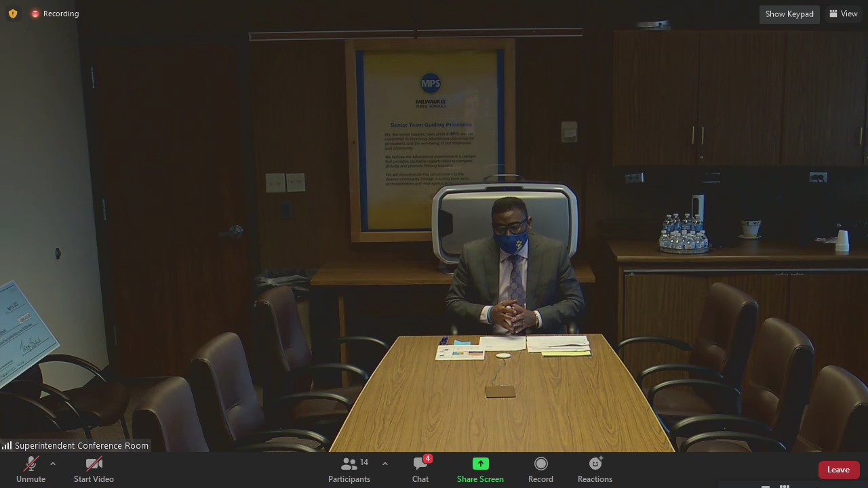The height and width of the screenshot is (488, 868).
Task: Expand the audio options caret beside Unmute
Action: [x=53, y=464]
